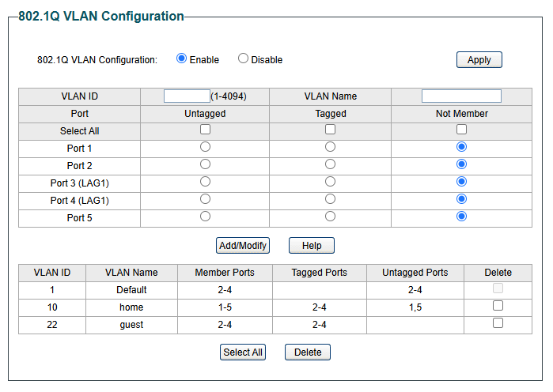Viewport: 553px width, 392px height.
Task: Click the 'Member Ports' column header
Action: pos(225,273)
